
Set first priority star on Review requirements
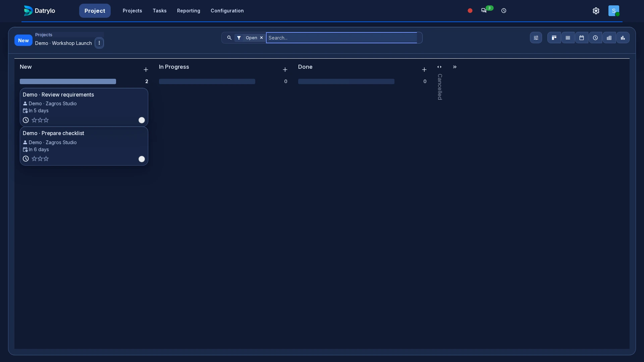click(34, 120)
